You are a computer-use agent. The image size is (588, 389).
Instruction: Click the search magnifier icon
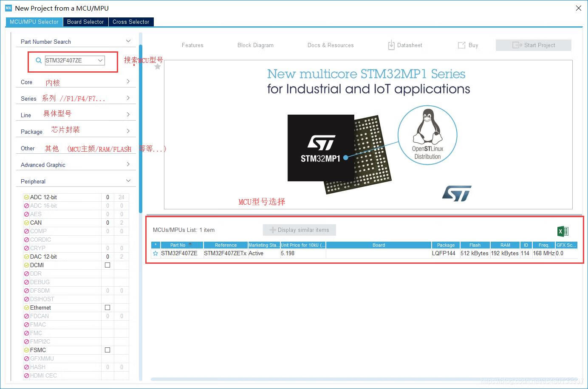(x=39, y=60)
